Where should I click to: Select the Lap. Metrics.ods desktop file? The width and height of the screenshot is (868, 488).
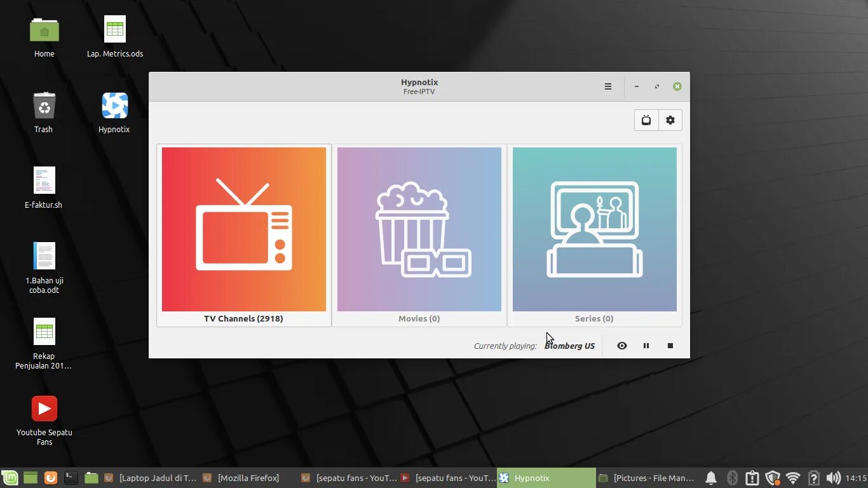pyautogui.click(x=115, y=37)
